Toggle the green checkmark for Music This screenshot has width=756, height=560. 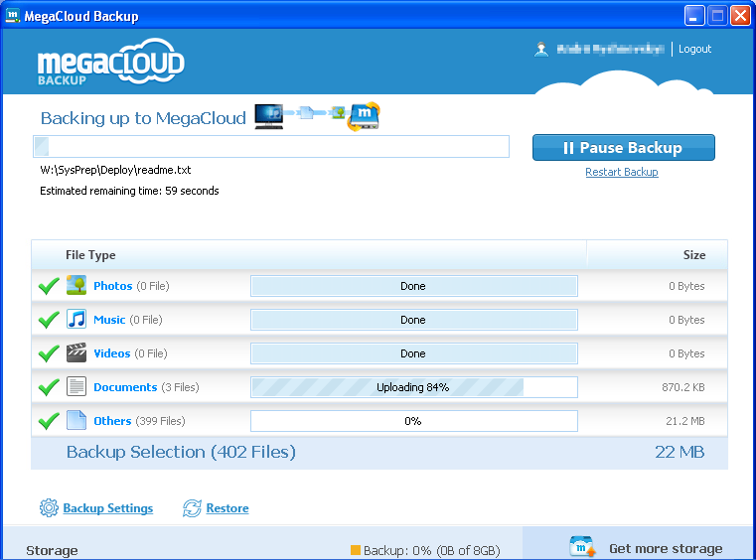click(x=49, y=320)
